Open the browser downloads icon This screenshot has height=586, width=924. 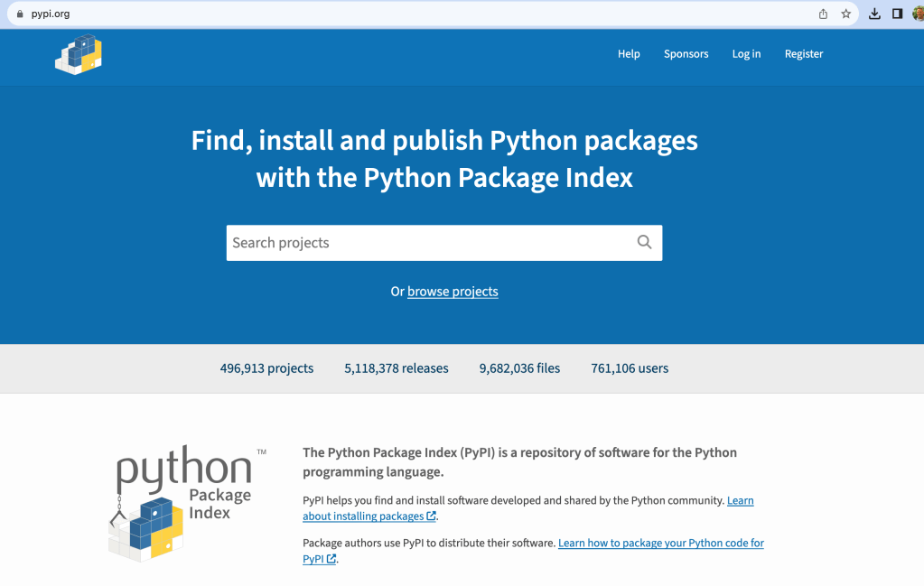pyautogui.click(x=874, y=14)
